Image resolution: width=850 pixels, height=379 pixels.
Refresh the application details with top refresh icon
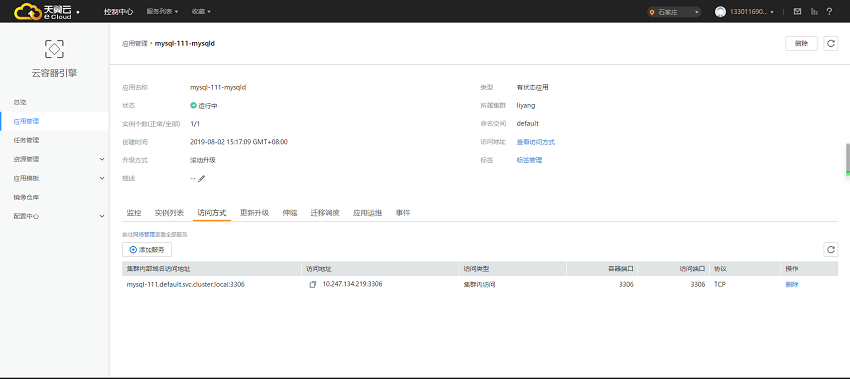(x=830, y=43)
